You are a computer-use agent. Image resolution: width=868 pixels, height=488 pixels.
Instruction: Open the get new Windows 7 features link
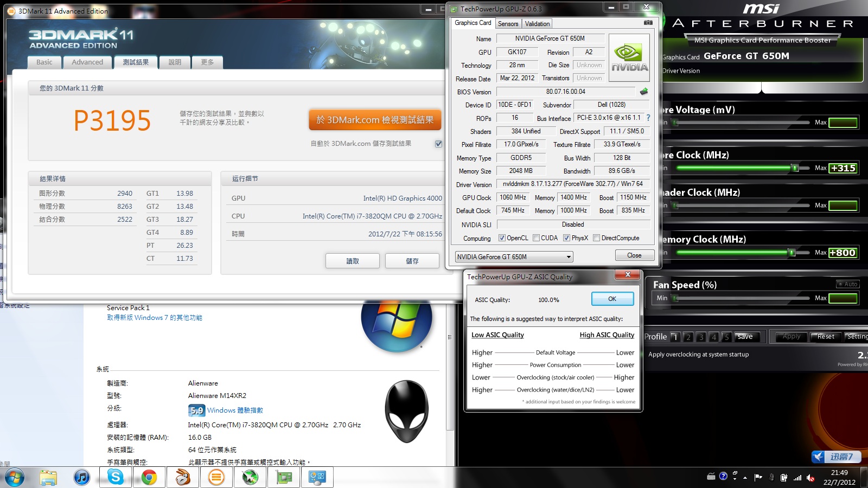[155, 318]
